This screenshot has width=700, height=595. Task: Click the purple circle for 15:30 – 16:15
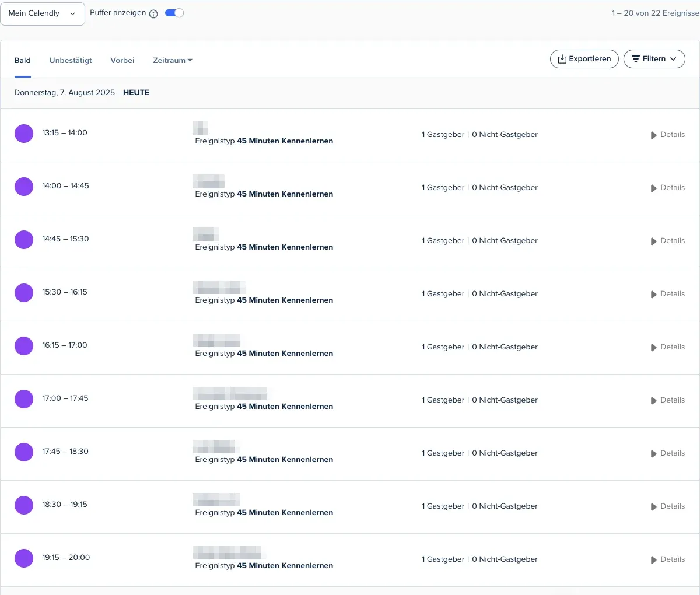(x=24, y=293)
